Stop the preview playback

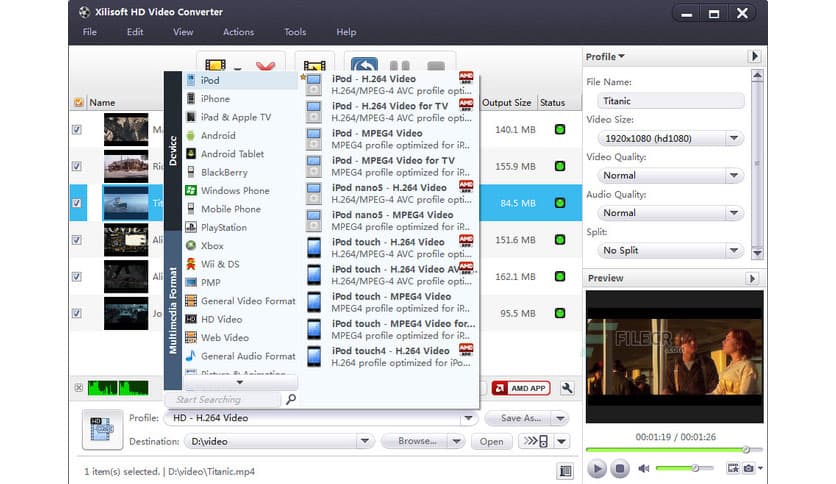point(620,469)
